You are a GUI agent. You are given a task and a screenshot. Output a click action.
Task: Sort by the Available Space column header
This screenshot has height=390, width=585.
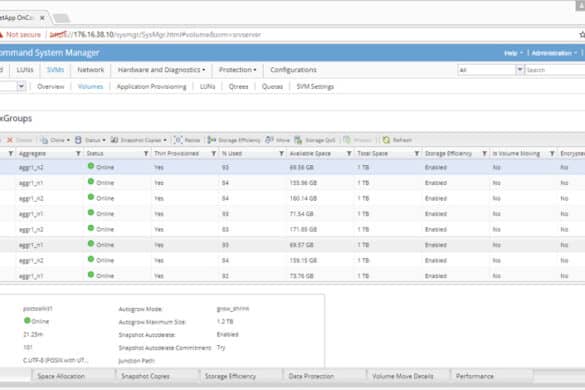coord(310,153)
